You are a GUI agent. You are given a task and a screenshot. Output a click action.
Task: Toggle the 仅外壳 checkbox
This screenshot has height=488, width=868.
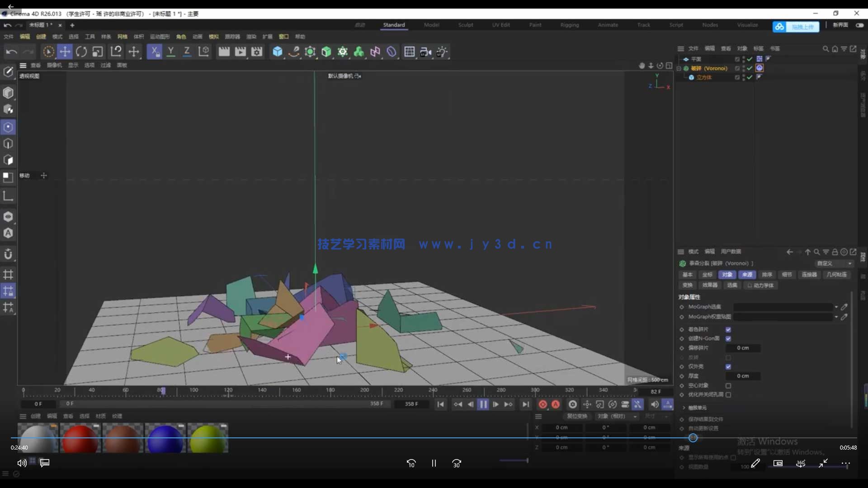point(728,366)
